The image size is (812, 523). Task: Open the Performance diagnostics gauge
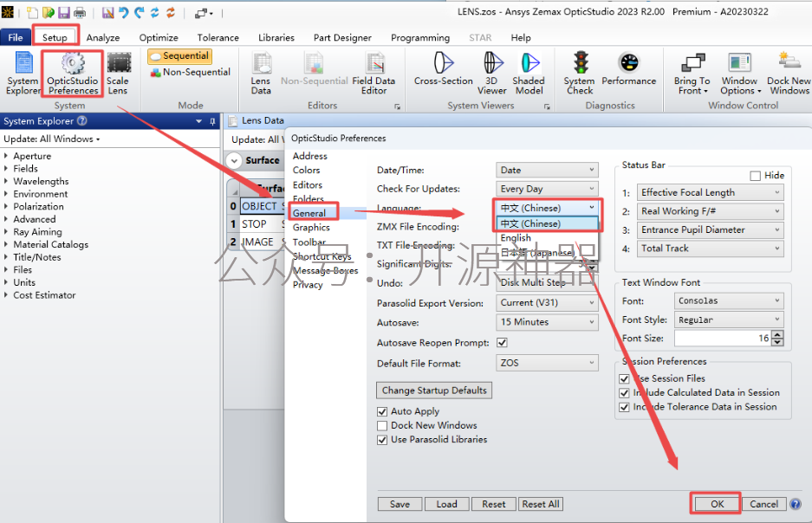(x=628, y=68)
